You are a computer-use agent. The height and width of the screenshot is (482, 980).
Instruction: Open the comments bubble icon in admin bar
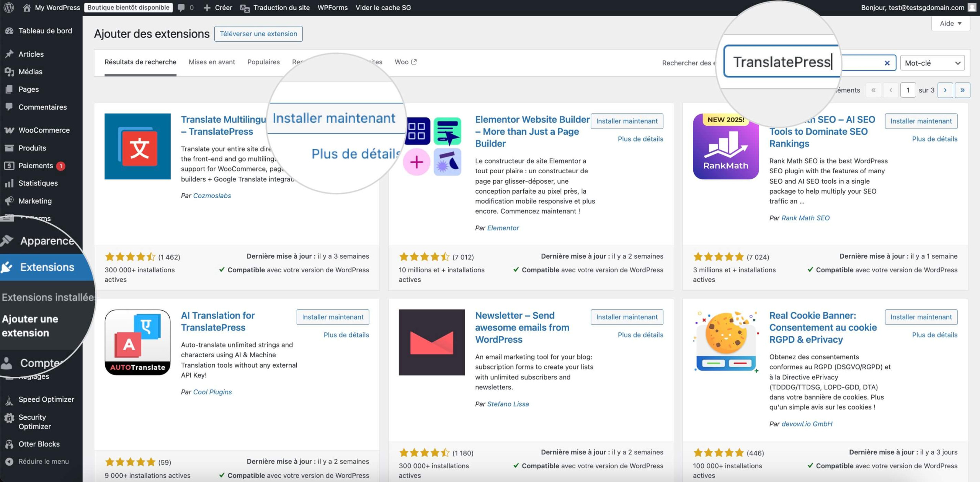click(x=181, y=8)
